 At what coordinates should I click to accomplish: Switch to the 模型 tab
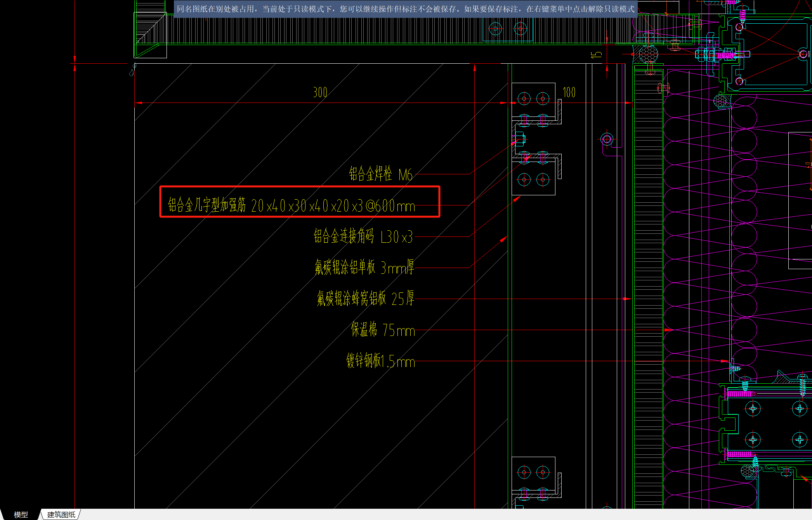coord(21,515)
